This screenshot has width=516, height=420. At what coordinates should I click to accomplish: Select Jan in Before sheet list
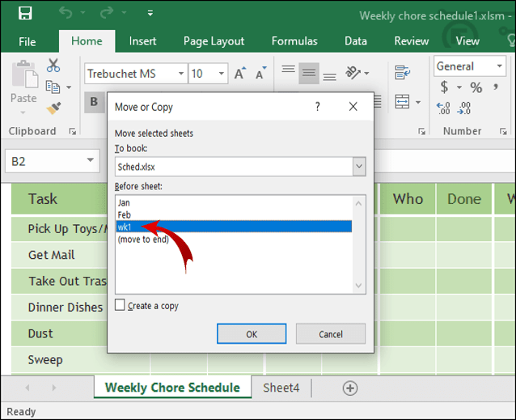[x=234, y=203]
